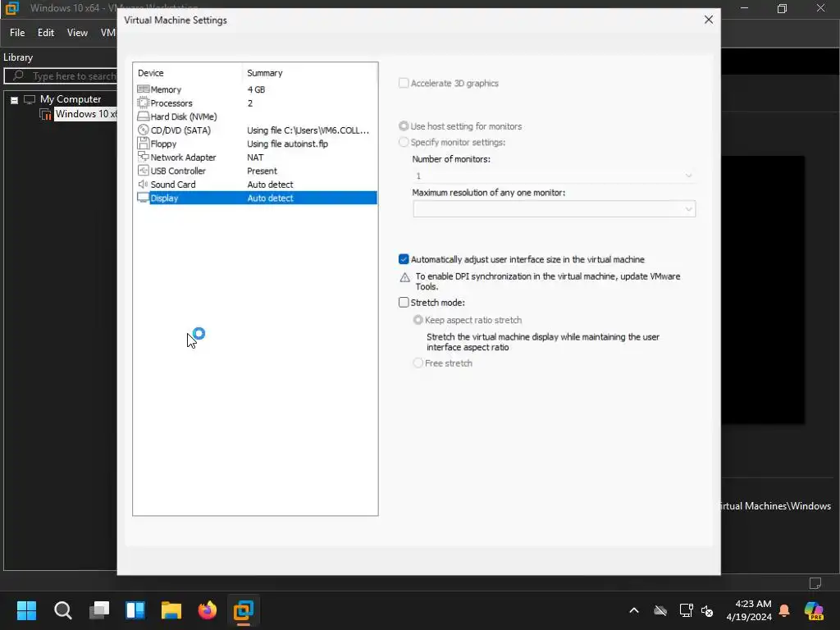Click 'Using file autoinst.flp' summary text
The width and height of the screenshot is (840, 630).
287,144
